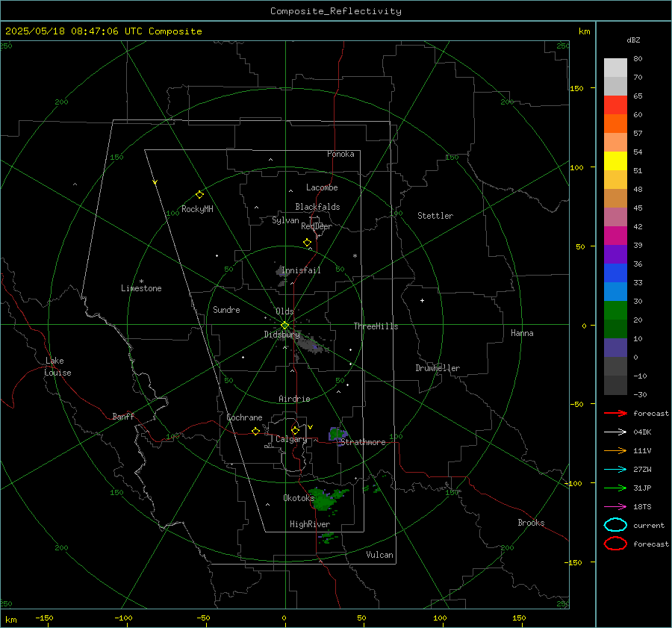Click the Sundre label

coord(226,309)
